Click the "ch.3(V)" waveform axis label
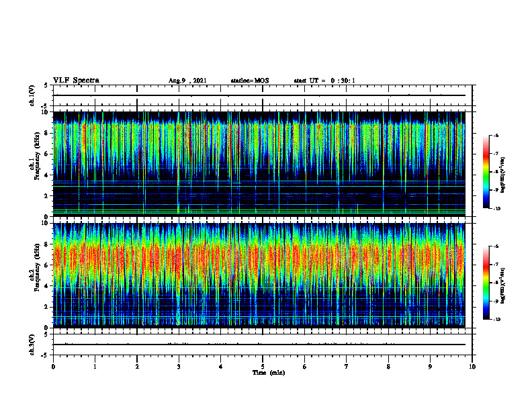 click(x=32, y=345)
